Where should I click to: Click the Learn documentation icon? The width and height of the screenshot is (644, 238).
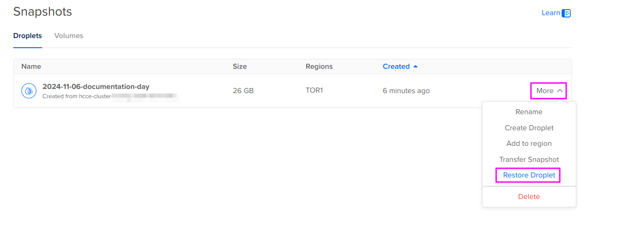pos(566,13)
